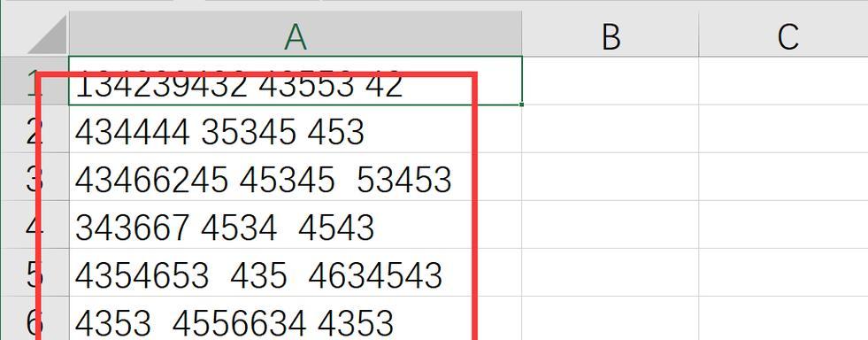Select cell containing 343667 4534 4543

[295, 224]
